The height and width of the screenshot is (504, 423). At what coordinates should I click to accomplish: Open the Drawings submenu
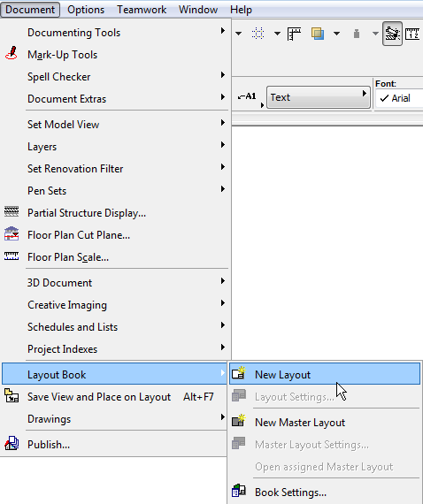coord(115,419)
